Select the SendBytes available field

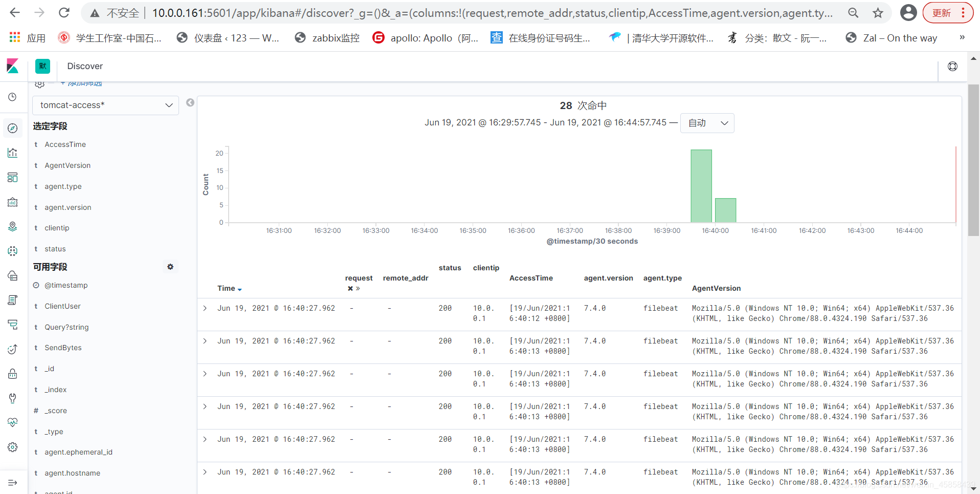63,348
